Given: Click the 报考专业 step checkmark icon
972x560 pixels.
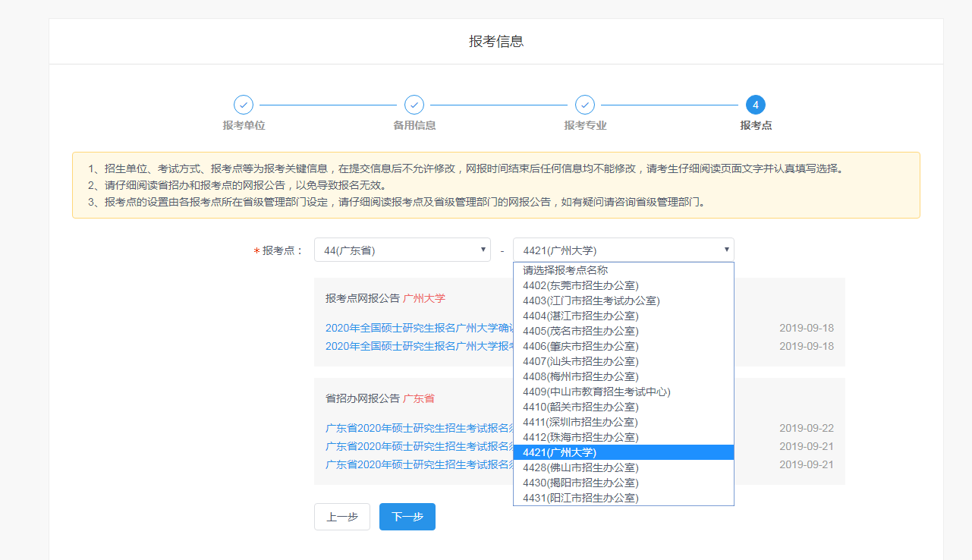Looking at the screenshot, I should (585, 104).
